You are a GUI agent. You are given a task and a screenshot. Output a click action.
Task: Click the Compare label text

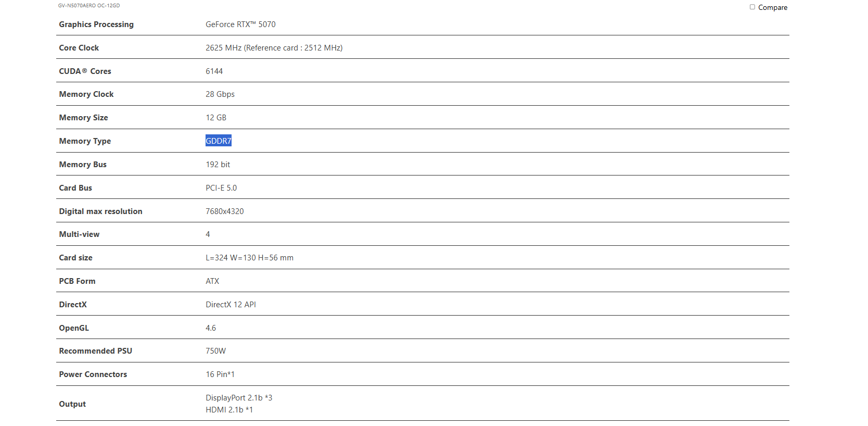pos(772,8)
